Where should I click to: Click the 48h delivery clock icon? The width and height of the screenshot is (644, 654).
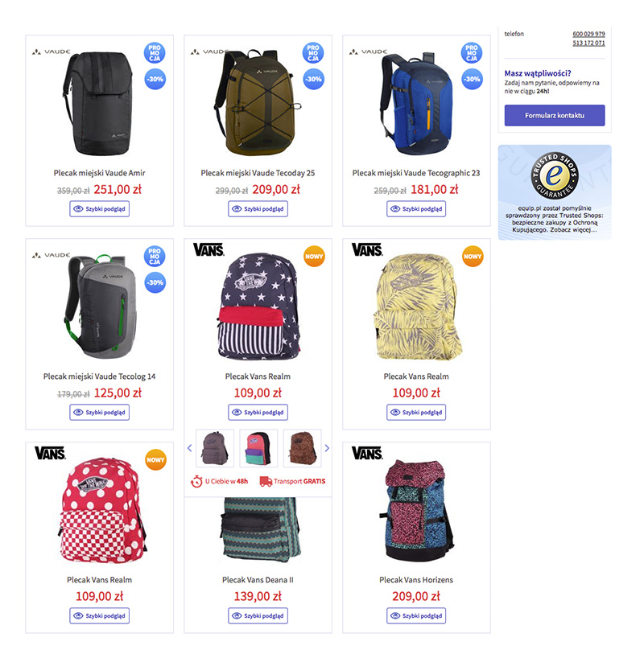pyautogui.click(x=196, y=481)
